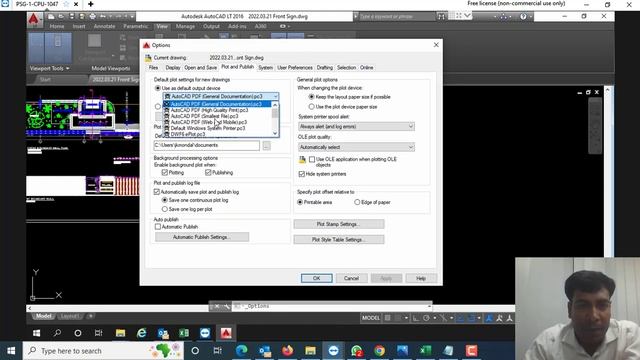Open Excel on the outer taskbar

pyautogui.click(x=425, y=351)
